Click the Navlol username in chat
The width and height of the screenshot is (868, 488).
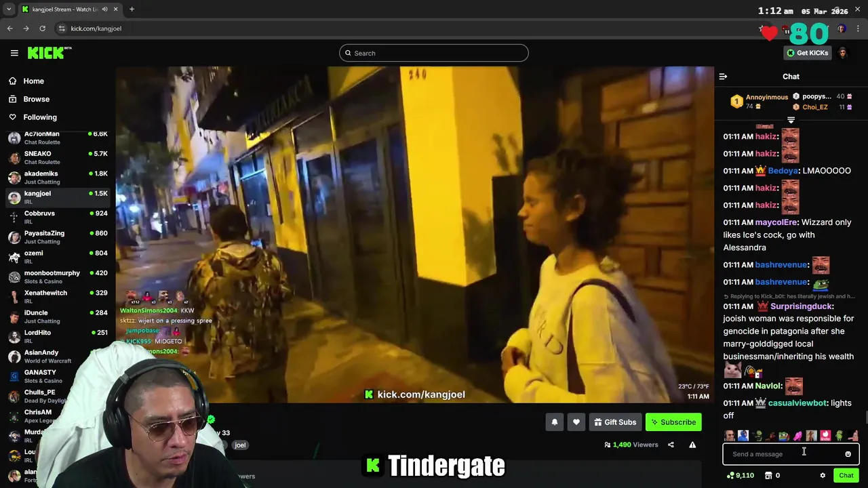[x=768, y=386]
